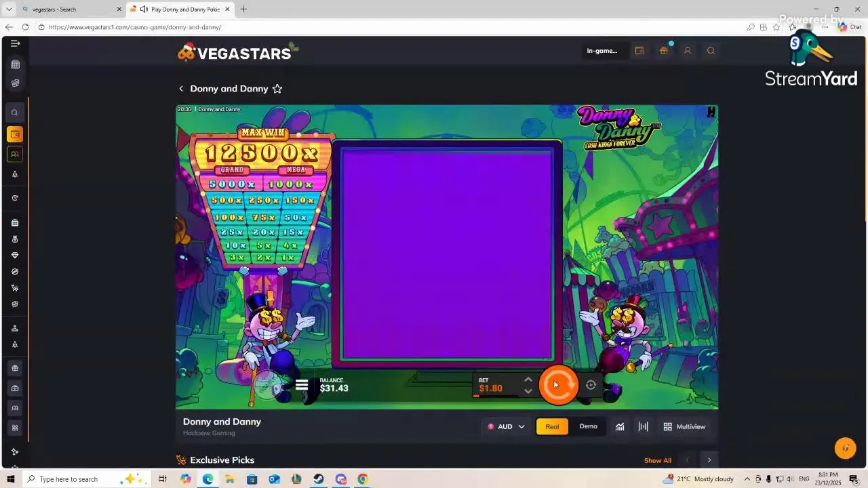Click the gift box sidebar icon

click(x=15, y=368)
